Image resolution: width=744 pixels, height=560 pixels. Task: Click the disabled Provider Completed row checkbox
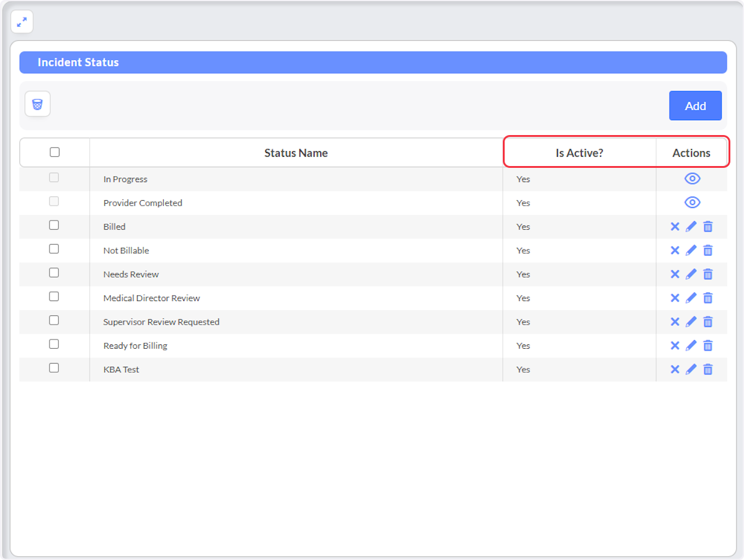[x=54, y=201]
